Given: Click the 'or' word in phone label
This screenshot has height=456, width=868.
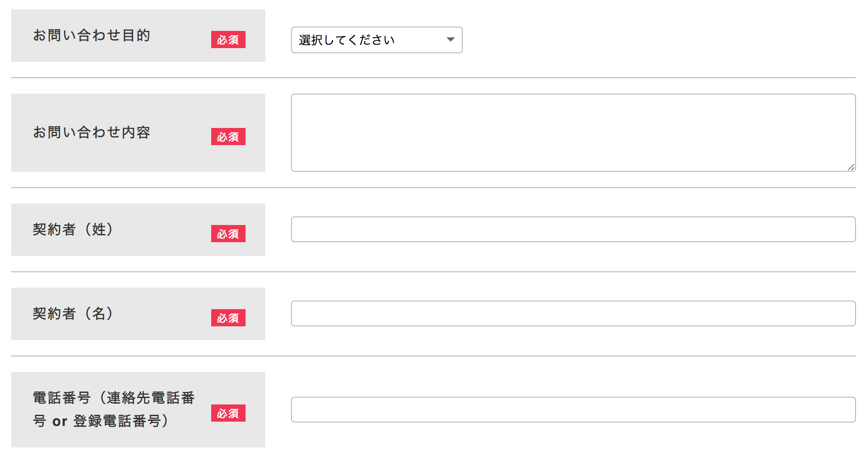Looking at the screenshot, I should point(60,422).
